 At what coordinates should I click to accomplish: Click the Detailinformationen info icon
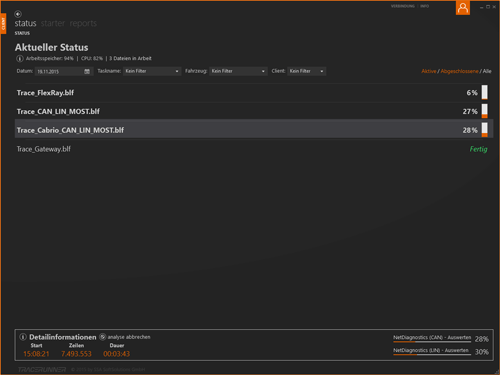click(23, 337)
